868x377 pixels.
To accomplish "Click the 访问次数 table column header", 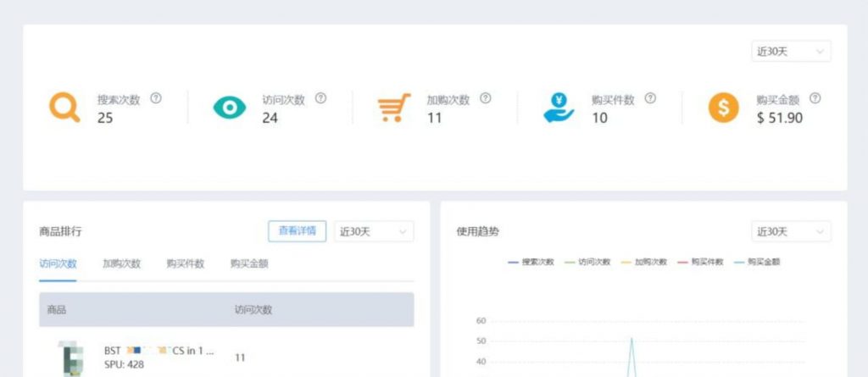I will [253, 310].
